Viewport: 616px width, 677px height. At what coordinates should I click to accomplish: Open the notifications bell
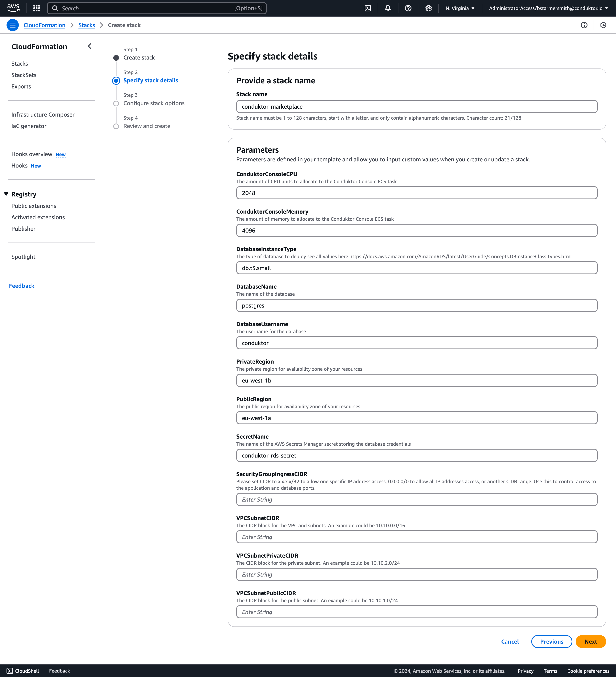pyautogui.click(x=388, y=8)
